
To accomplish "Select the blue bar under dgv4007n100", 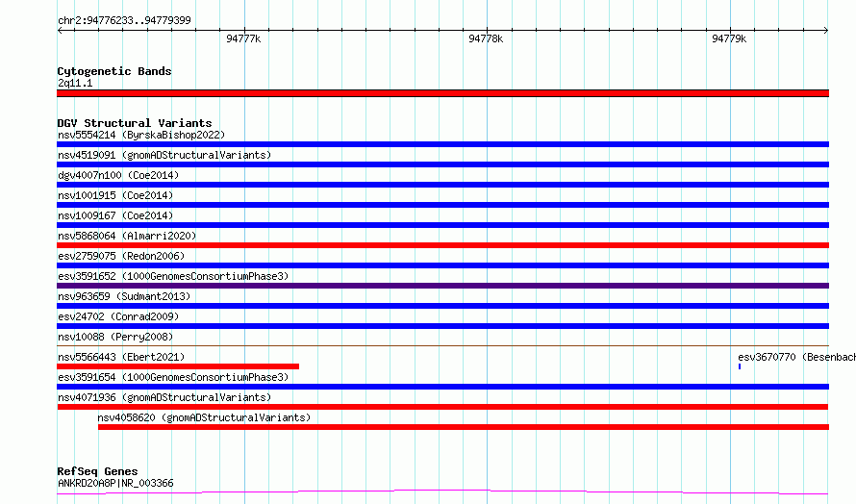I will (442, 185).
